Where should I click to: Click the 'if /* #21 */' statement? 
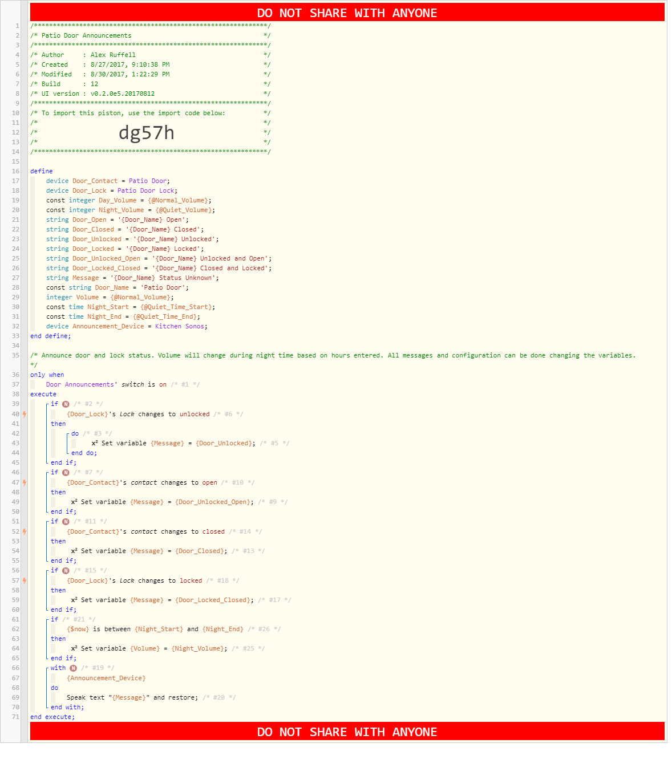click(x=73, y=619)
